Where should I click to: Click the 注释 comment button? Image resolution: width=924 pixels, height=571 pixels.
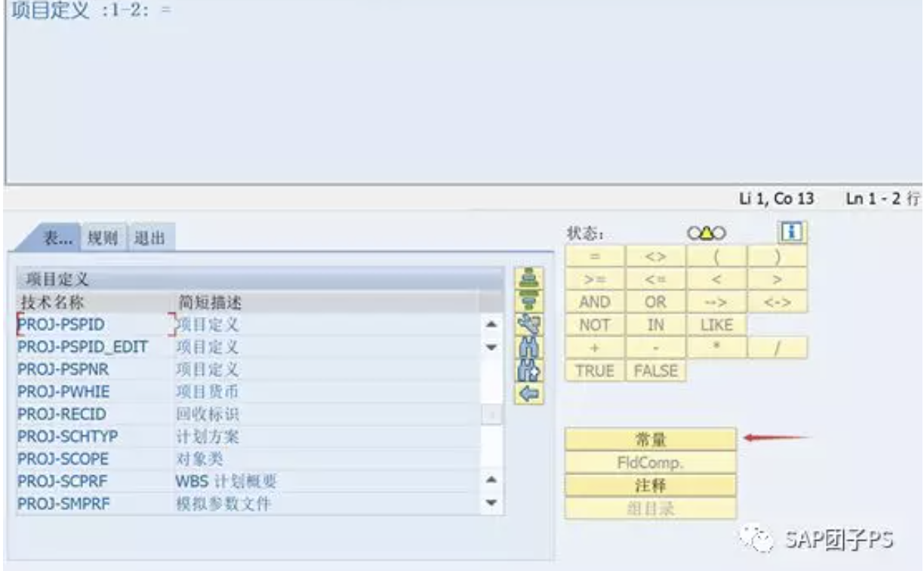650,485
